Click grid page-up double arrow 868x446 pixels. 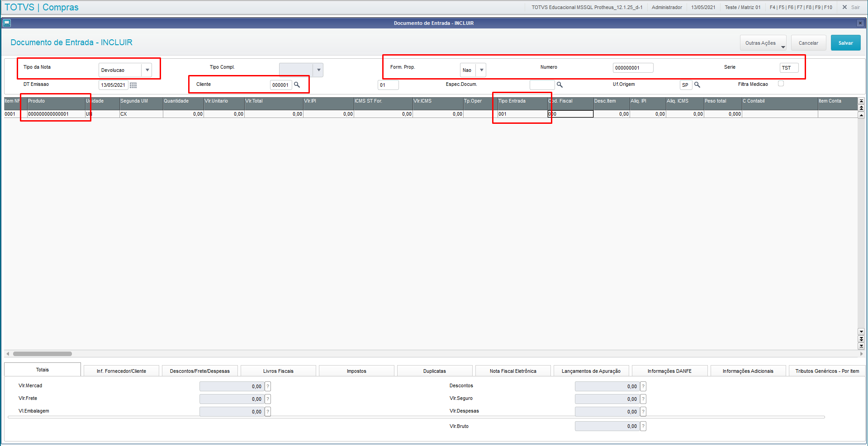[x=861, y=108]
